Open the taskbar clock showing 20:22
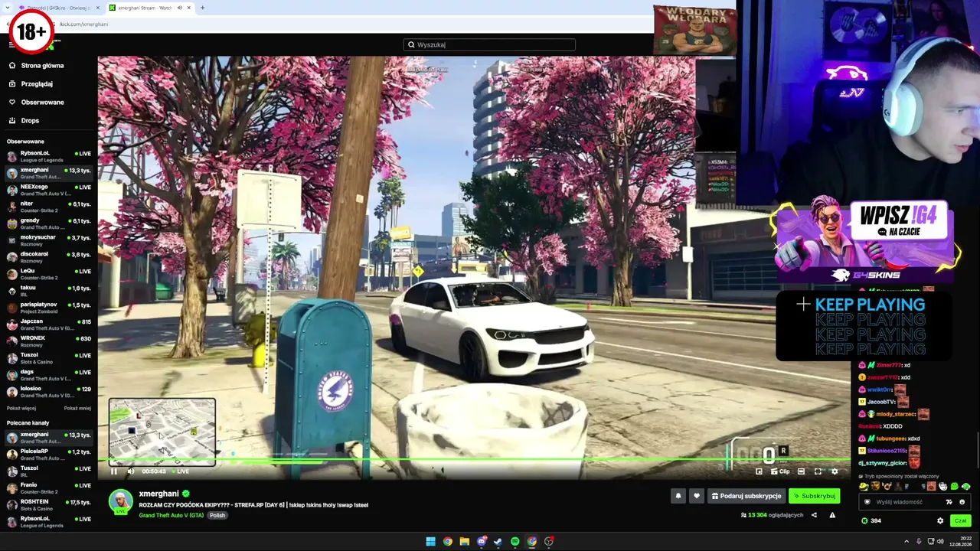The height and width of the screenshot is (551, 980). 960,542
